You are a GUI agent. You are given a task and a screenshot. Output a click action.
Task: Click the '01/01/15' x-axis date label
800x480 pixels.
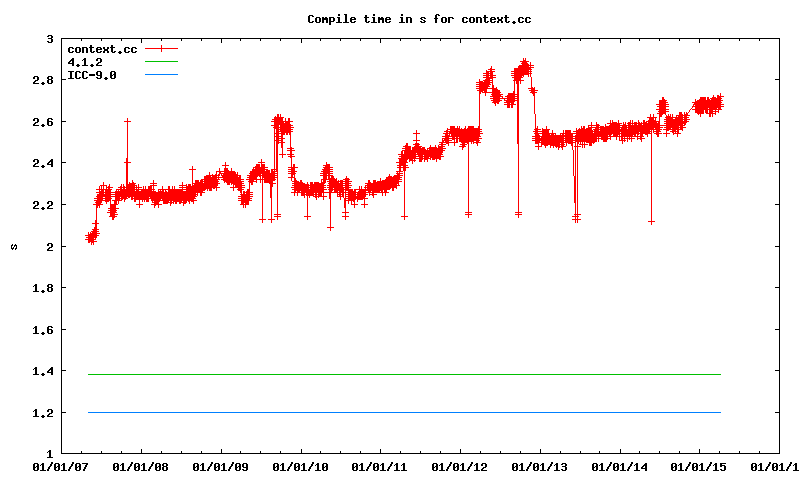click(x=698, y=466)
